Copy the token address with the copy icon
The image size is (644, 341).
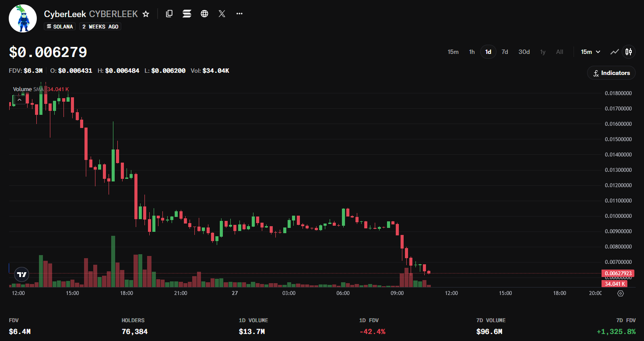click(169, 14)
